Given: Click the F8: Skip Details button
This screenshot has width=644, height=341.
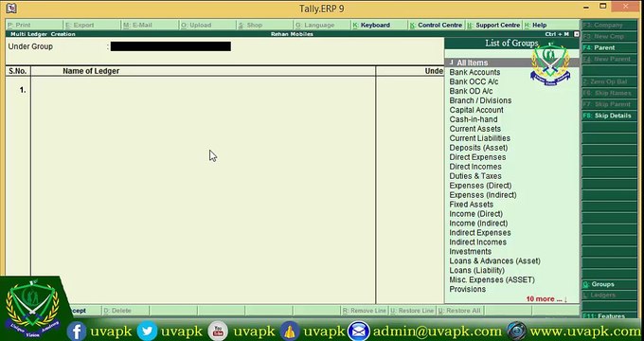Looking at the screenshot, I should pos(609,116).
